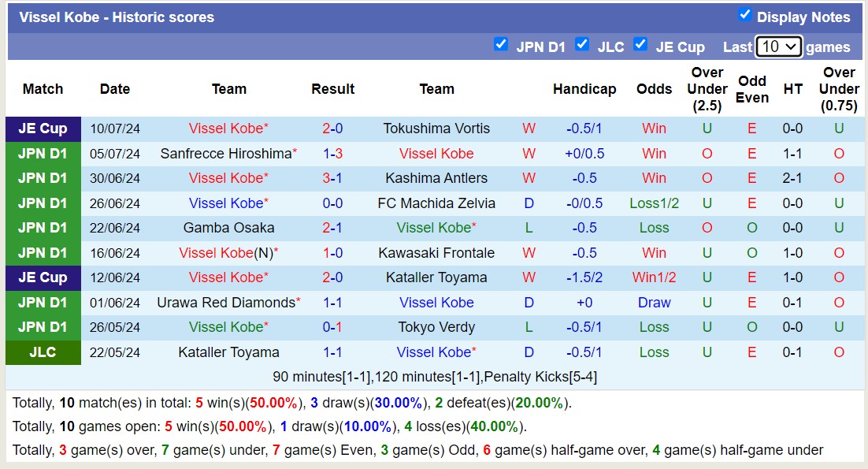Open the Kashima Antlers team link
The width and height of the screenshot is (868, 469).
coord(436,178)
